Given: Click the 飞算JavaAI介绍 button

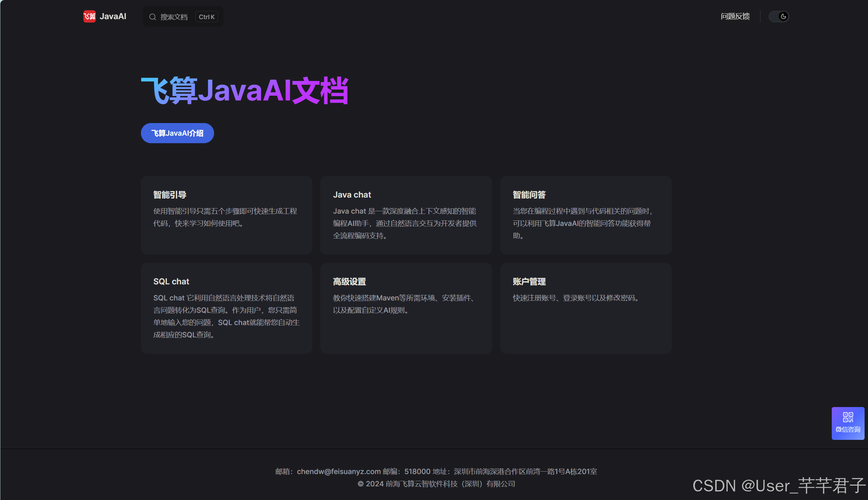Looking at the screenshot, I should pyautogui.click(x=177, y=133).
